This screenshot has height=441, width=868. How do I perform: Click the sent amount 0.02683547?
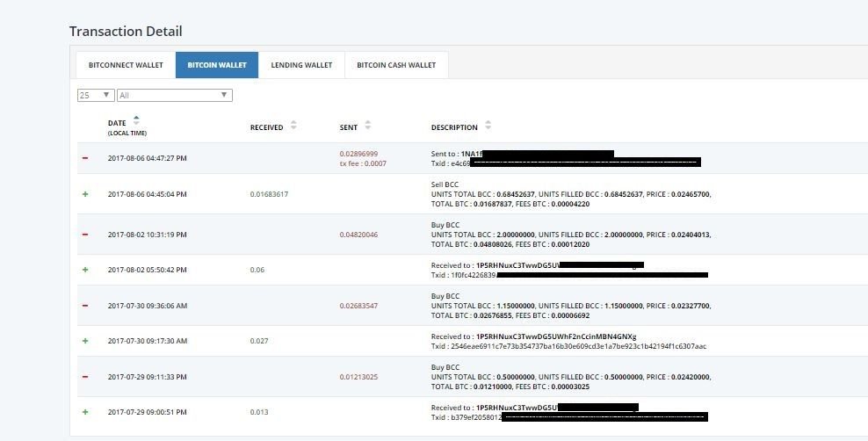click(358, 306)
